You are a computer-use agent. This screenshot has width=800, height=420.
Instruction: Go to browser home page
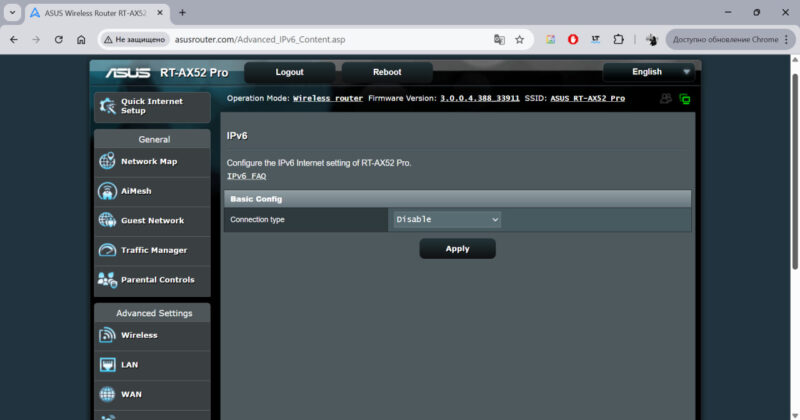point(81,39)
